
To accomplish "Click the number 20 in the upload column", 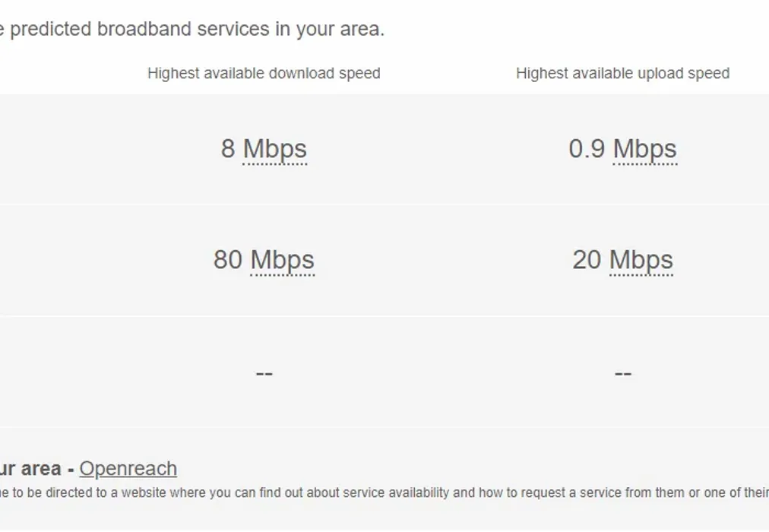I will 587,260.
